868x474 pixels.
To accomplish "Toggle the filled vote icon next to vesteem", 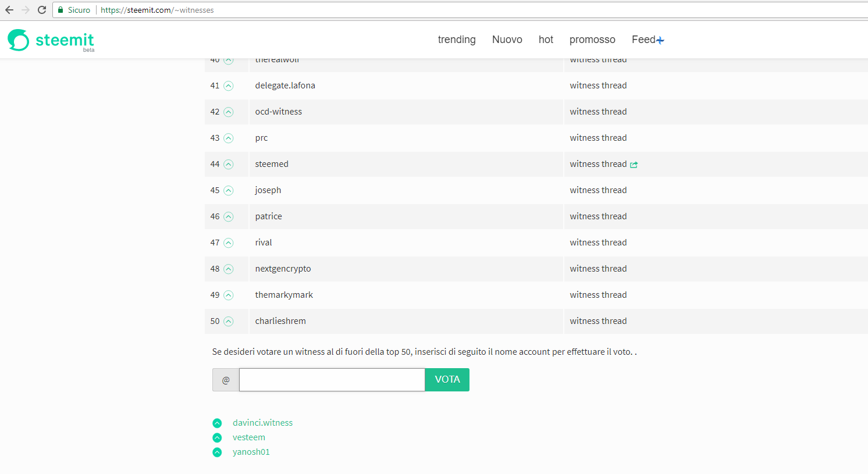I will tap(217, 437).
